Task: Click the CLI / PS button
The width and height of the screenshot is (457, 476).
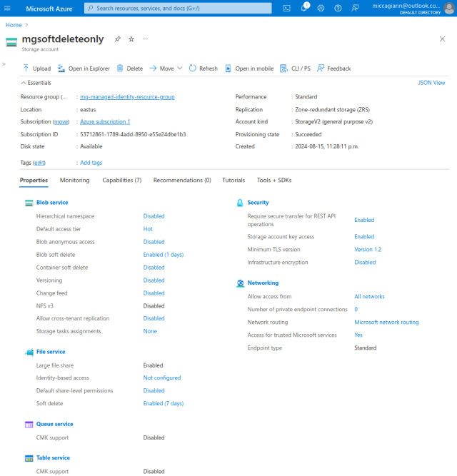Action: coord(295,69)
